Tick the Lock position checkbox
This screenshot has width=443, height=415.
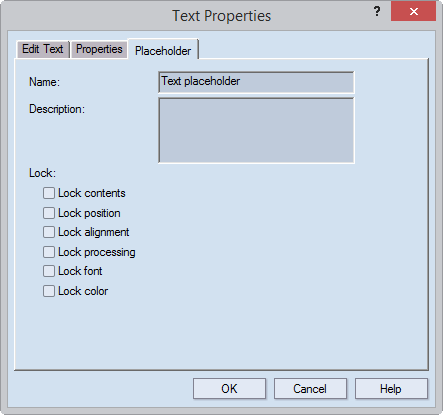[x=49, y=213]
